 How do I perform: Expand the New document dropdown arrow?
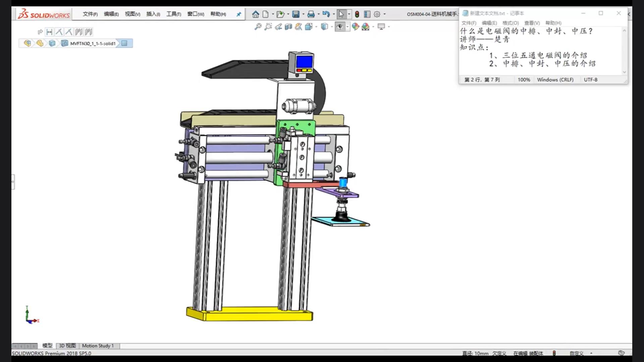(x=273, y=14)
